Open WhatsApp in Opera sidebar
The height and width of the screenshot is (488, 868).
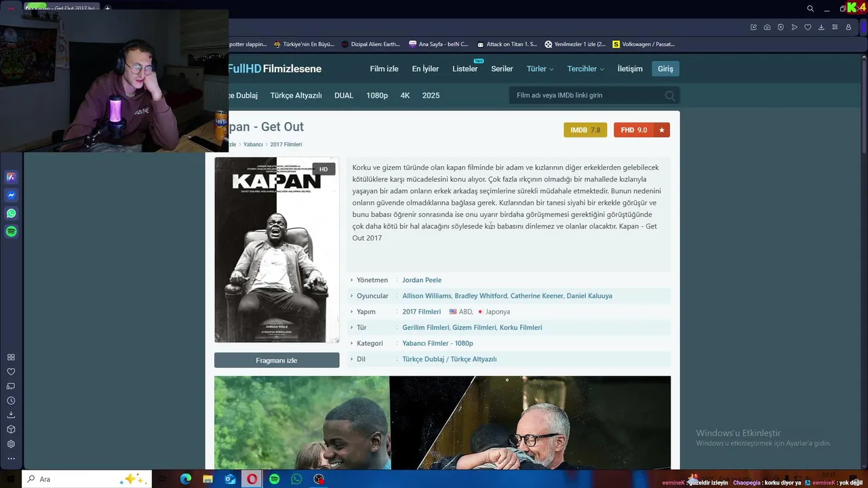click(11, 213)
